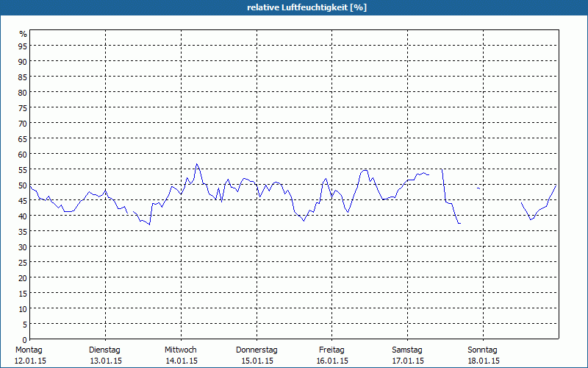Select the Samstag 17.01.15 date label
The image size is (588, 368).
[x=408, y=355]
